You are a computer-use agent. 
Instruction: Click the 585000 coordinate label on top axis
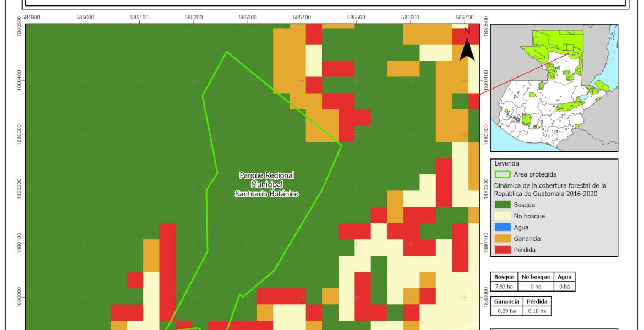coord(85,18)
